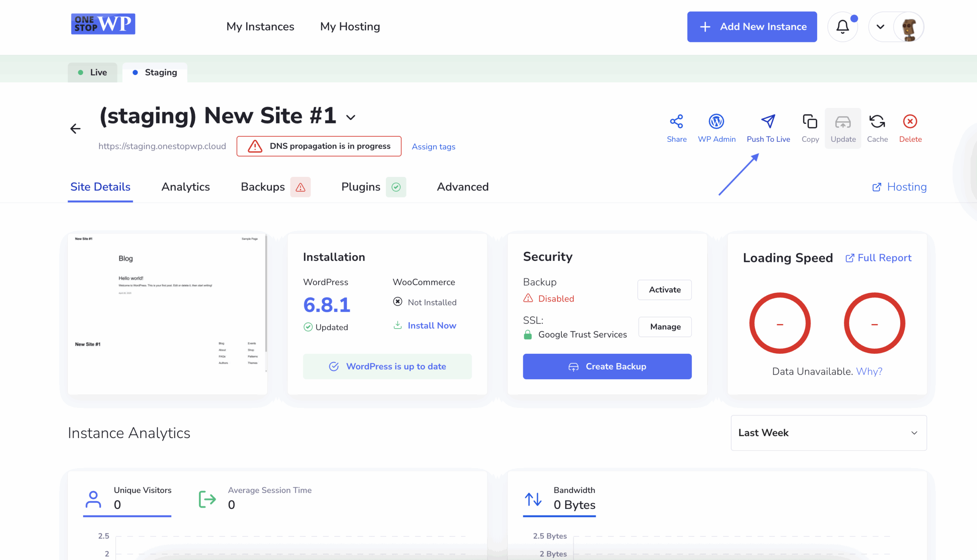Click the site preview thumbnail
The height and width of the screenshot is (560, 977).
[168, 313]
